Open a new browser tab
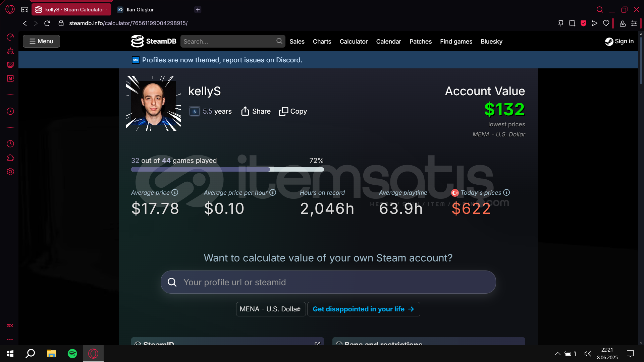 [198, 9]
